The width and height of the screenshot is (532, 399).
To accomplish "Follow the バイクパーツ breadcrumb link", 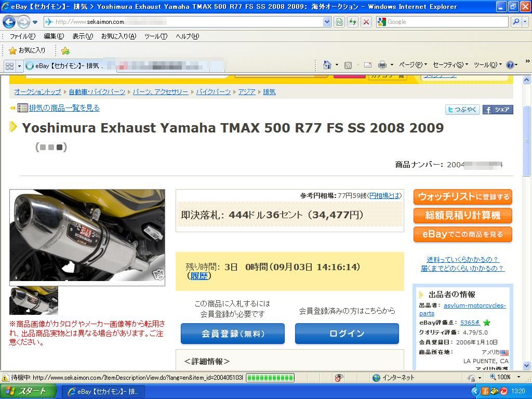I will (214, 91).
